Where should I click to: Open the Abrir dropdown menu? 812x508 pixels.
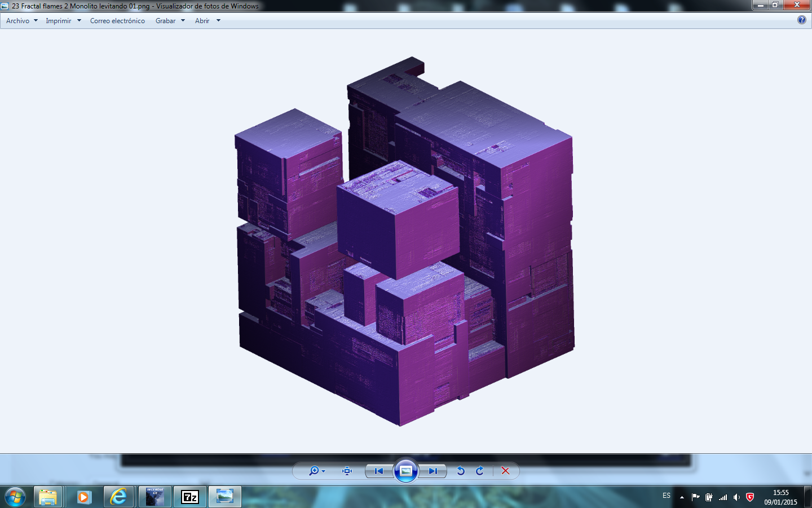[x=208, y=21]
